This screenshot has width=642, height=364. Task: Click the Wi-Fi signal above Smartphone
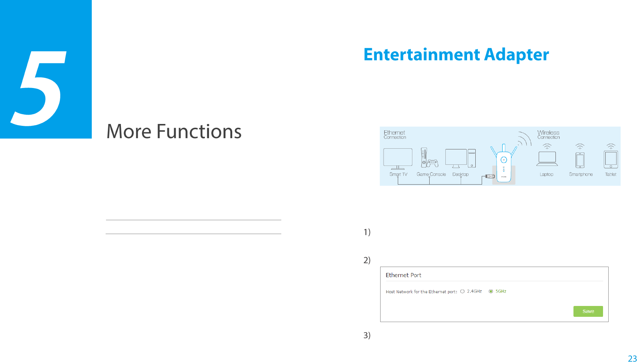(580, 146)
